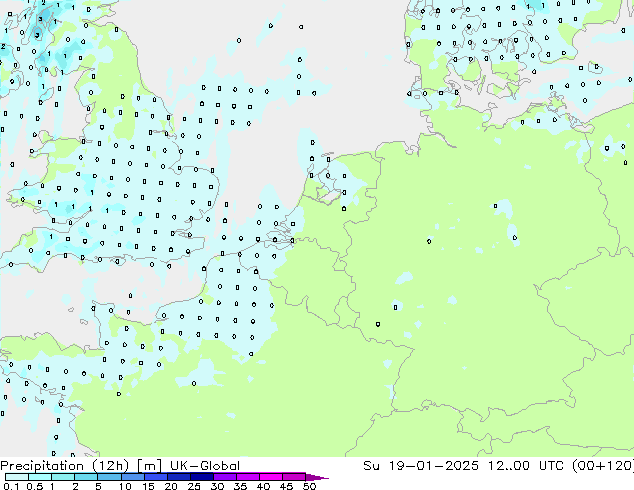Click the legend value "10"

[x=125, y=486]
